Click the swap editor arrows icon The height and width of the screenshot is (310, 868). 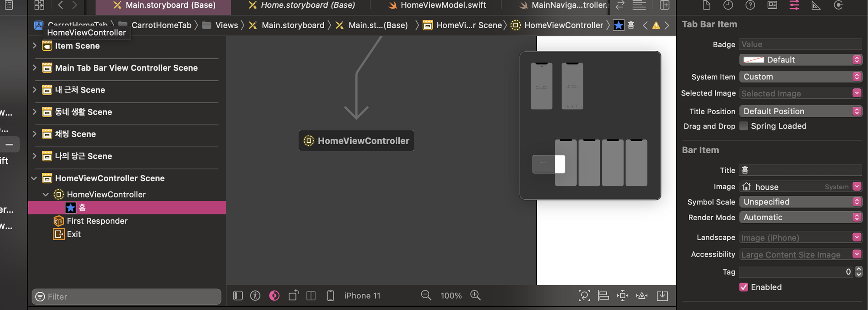pos(620,5)
